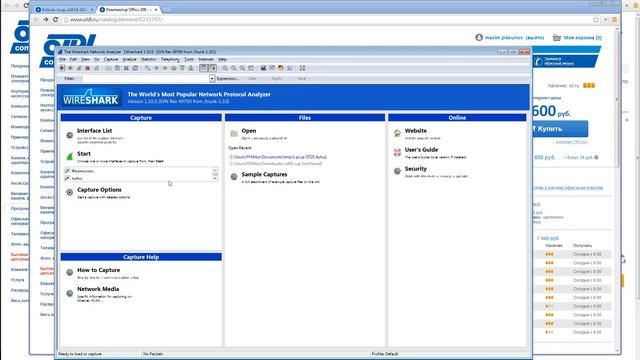The image size is (640, 360).
Task: Select the first interface in the list
Action: (139, 171)
